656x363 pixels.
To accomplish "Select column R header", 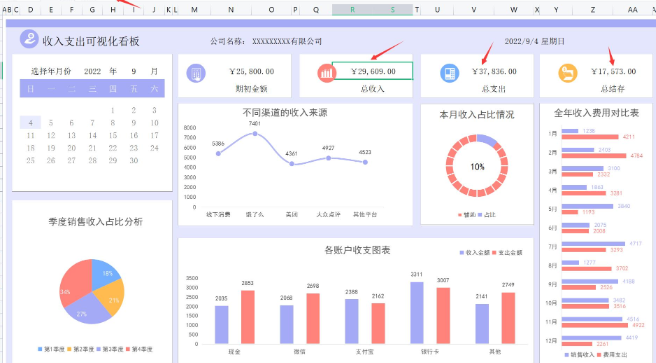I will (352, 10).
